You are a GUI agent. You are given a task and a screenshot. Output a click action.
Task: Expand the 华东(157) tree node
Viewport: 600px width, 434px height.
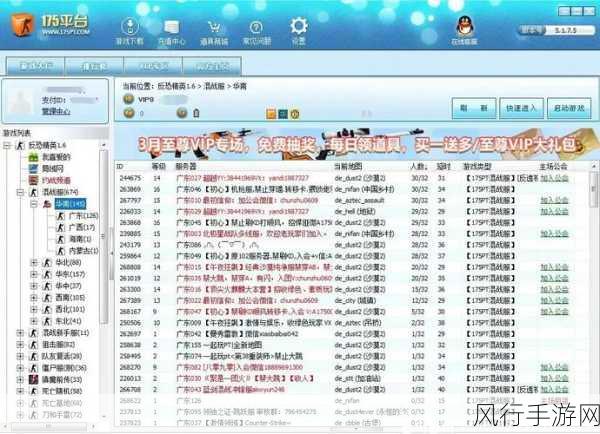tap(34, 274)
